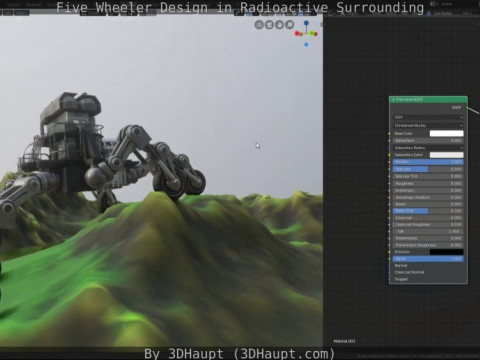Click the light-blue negative Z gizmo dot

pos(306,45)
